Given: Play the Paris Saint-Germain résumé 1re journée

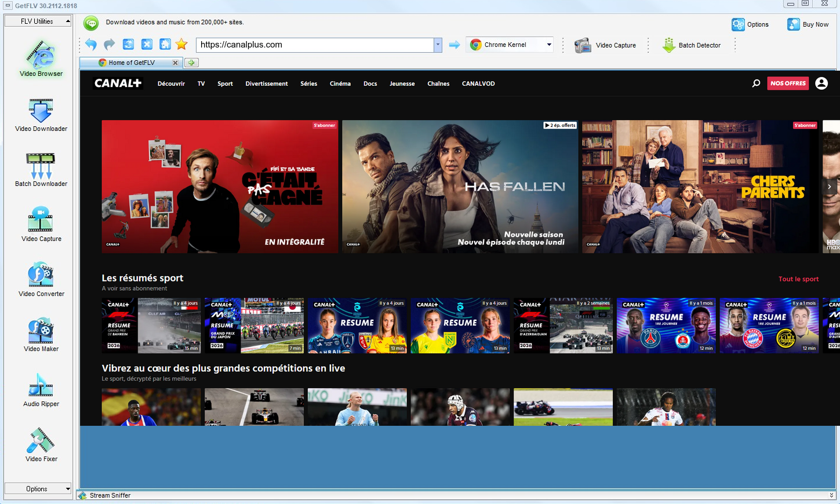Looking at the screenshot, I should point(666,326).
